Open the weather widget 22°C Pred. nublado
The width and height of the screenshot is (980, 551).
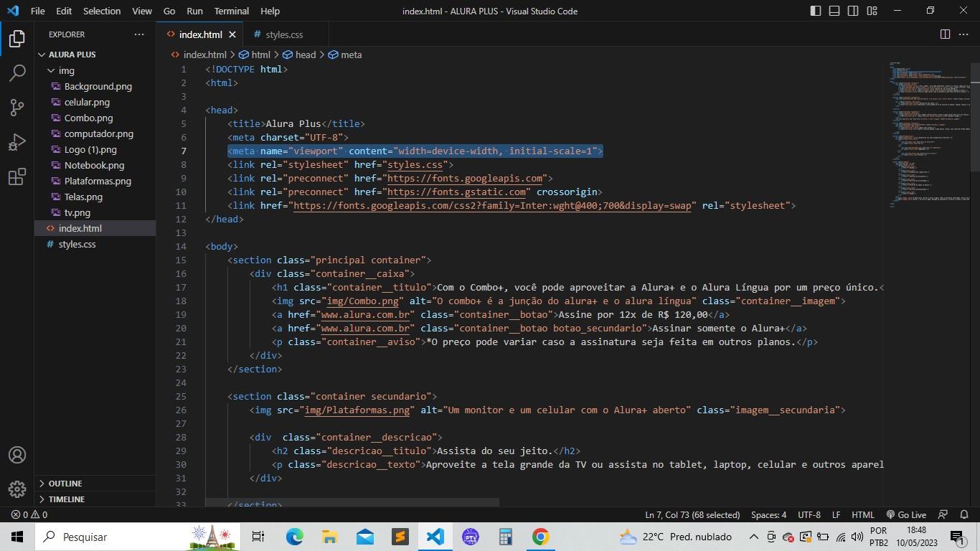click(x=676, y=537)
